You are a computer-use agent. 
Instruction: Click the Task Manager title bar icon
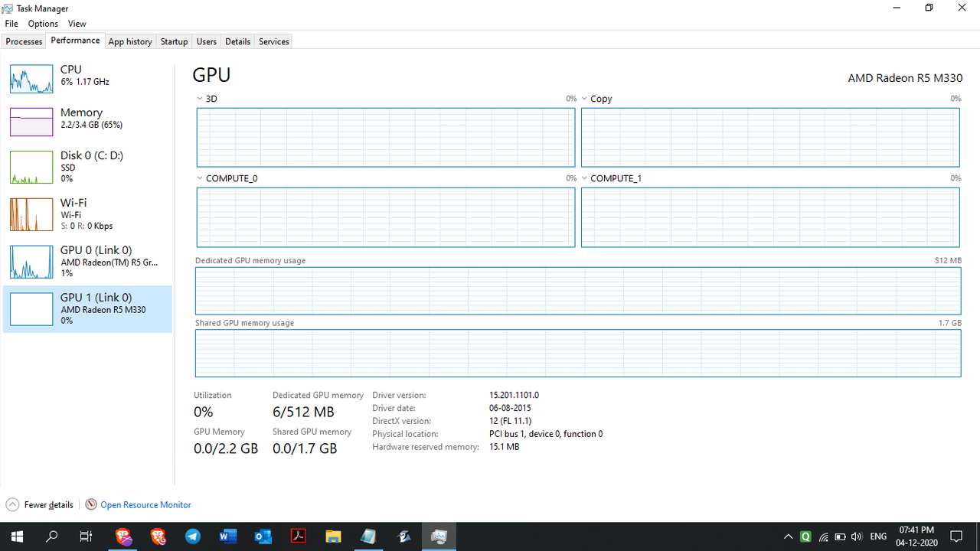click(8, 8)
